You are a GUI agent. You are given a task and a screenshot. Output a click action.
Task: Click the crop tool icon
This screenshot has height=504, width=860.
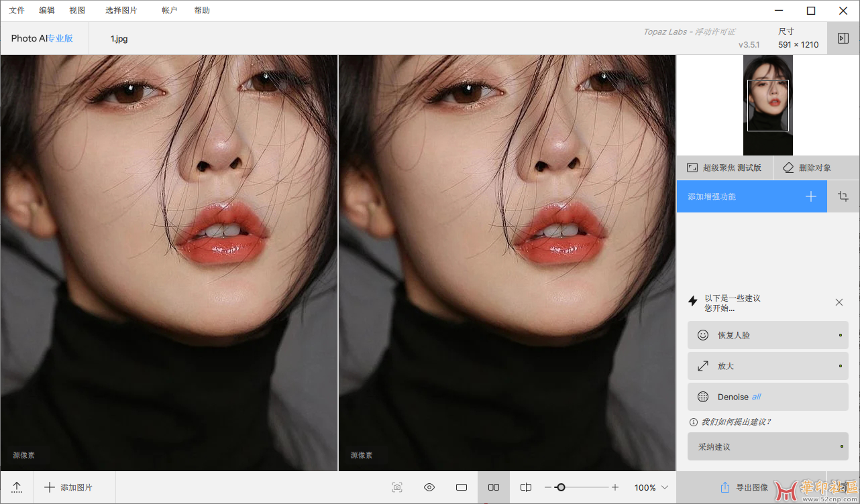(x=843, y=196)
